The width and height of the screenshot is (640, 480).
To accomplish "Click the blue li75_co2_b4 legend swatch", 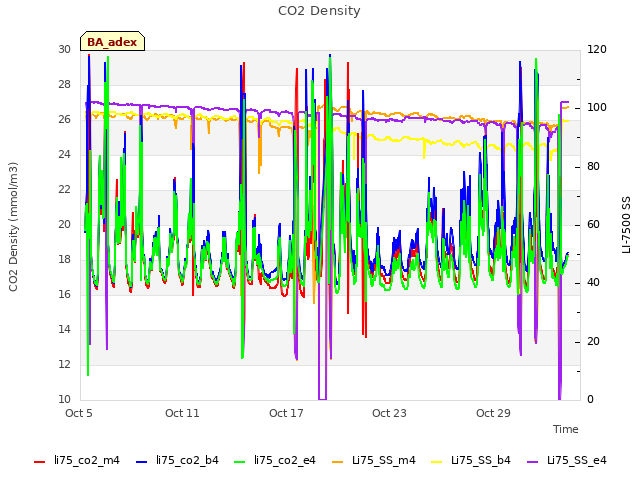I will pyautogui.click(x=141, y=462).
